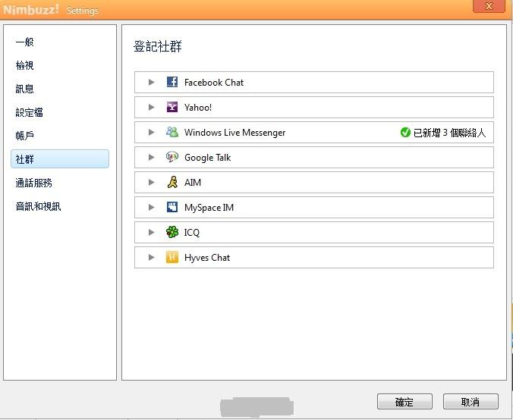This screenshot has width=513, height=420.
Task: Open the 一般 settings section
Action: [24, 42]
